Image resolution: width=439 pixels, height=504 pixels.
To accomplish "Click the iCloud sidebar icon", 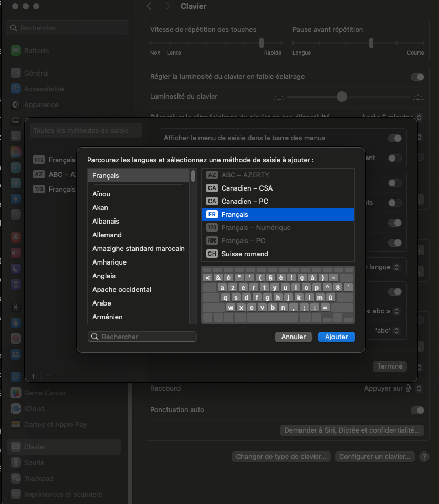I will pyautogui.click(x=16, y=408).
